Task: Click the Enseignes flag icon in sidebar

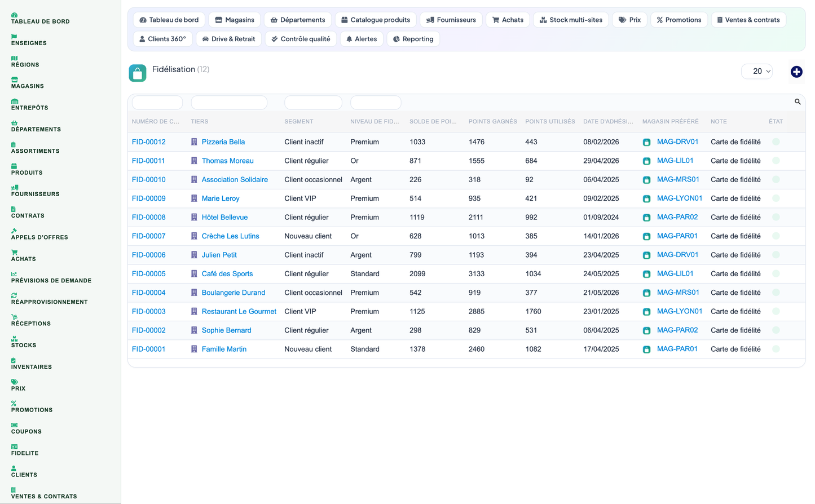Action: pyautogui.click(x=14, y=37)
